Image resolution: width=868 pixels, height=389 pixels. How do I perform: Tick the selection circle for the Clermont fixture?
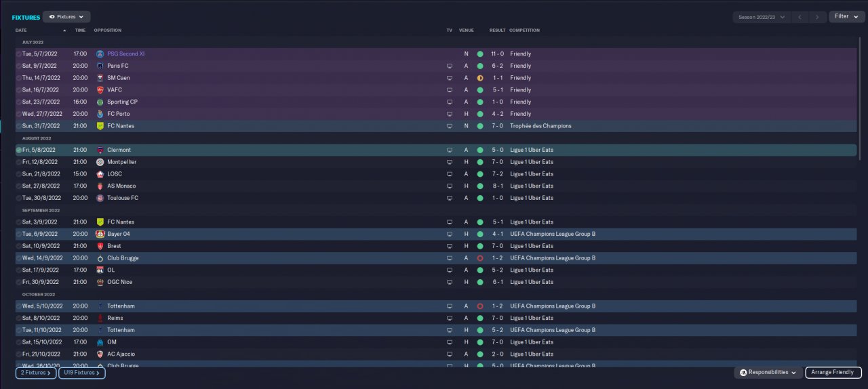pyautogui.click(x=19, y=150)
